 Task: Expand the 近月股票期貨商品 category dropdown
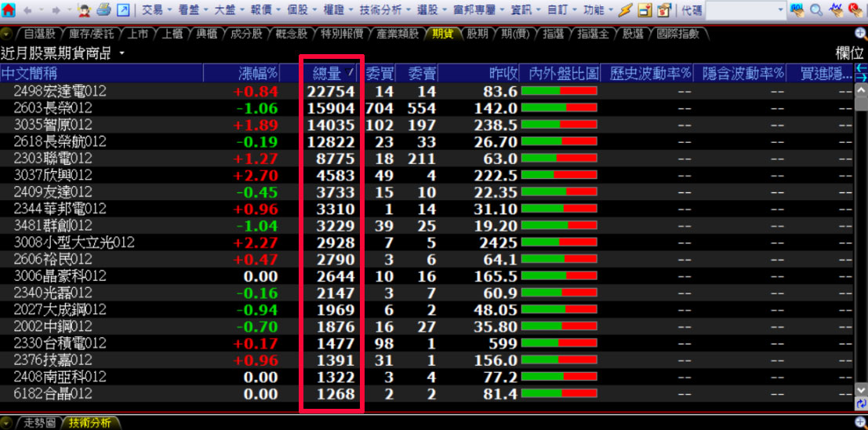pyautogui.click(x=122, y=53)
